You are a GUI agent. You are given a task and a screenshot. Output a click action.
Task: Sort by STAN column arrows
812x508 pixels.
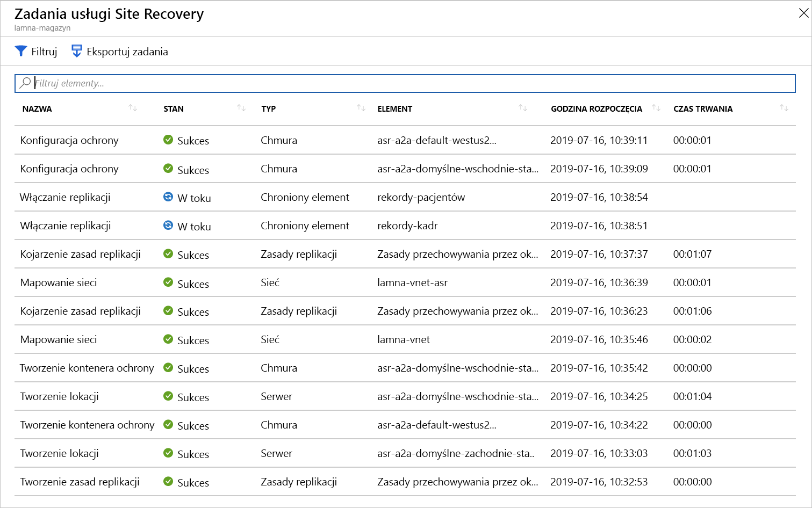pyautogui.click(x=241, y=108)
